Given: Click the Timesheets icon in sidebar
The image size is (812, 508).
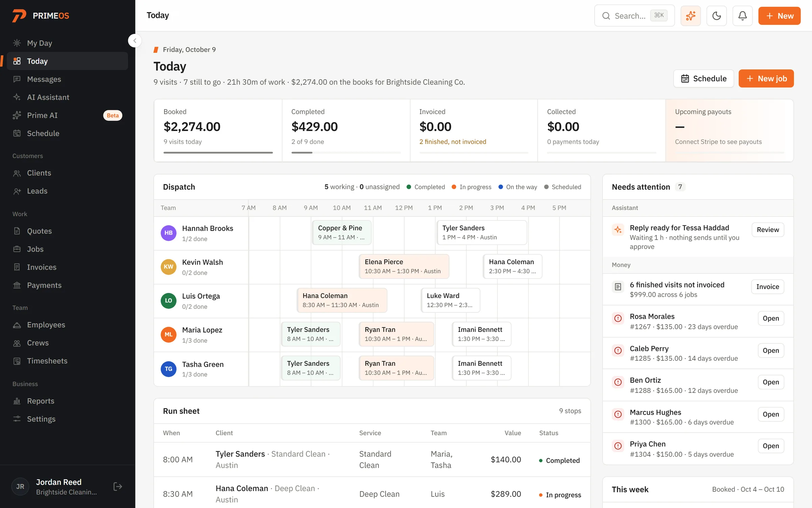Looking at the screenshot, I should coord(17,361).
